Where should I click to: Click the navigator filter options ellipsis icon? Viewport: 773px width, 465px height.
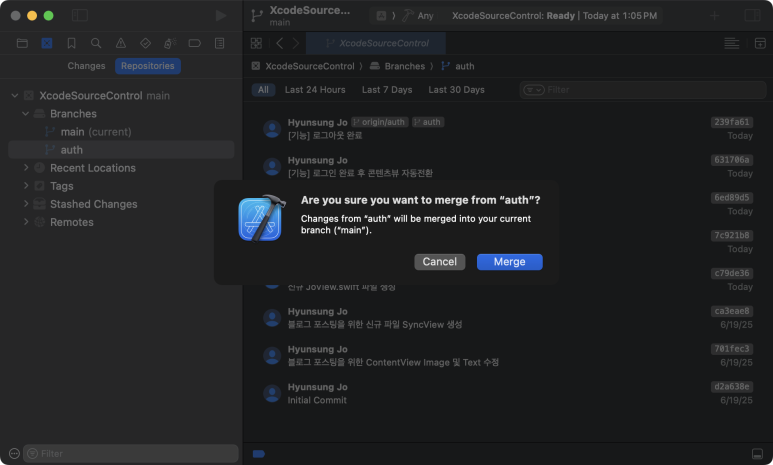click(14, 454)
